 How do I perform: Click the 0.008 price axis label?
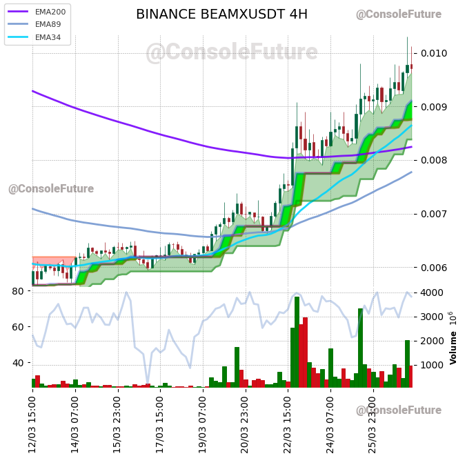pyautogui.click(x=434, y=160)
